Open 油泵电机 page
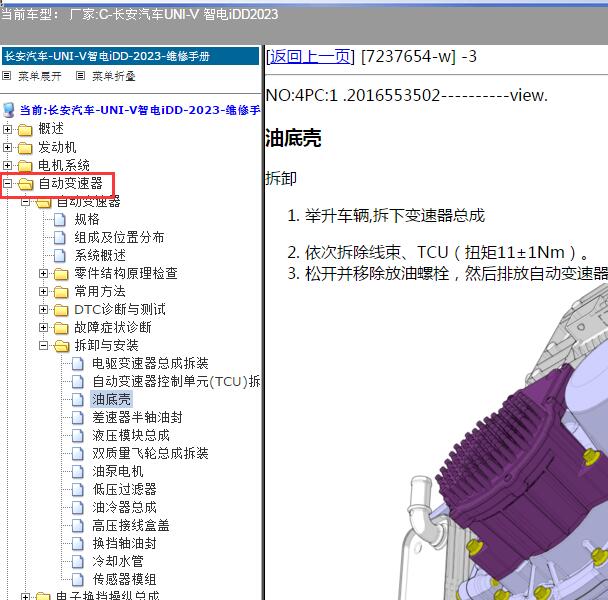The height and width of the screenshot is (600, 608). tap(118, 472)
